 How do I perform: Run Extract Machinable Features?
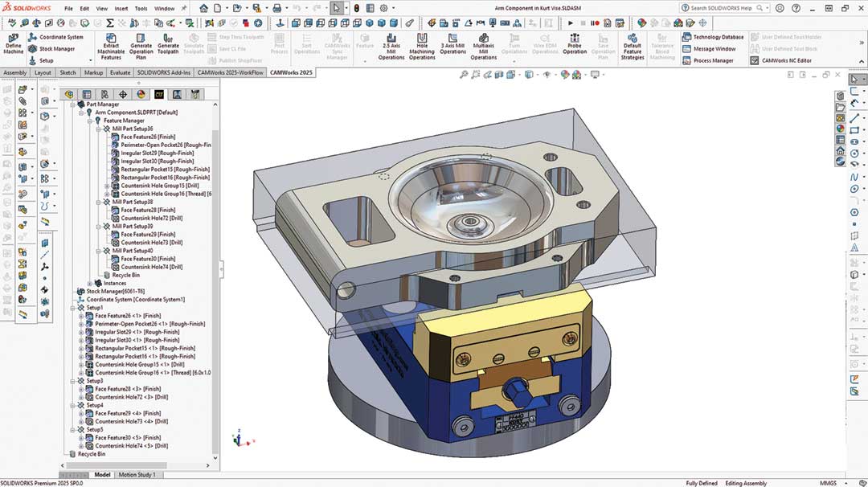[x=111, y=39]
